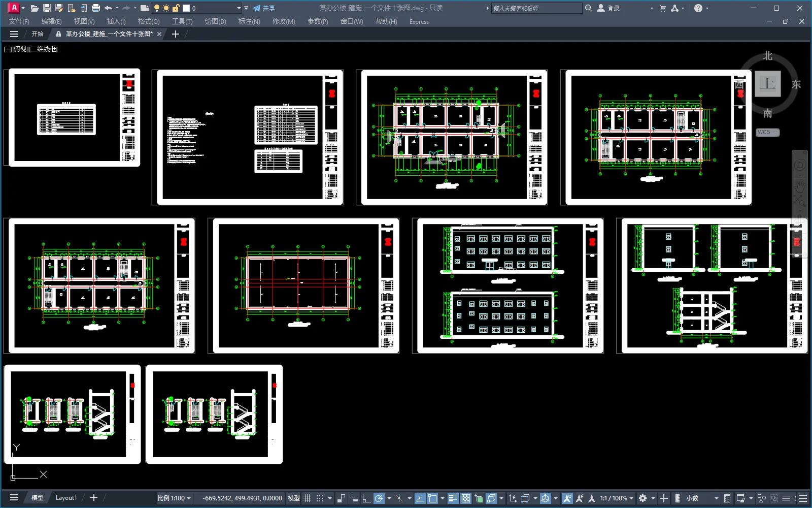Click layer 0 white color swatch
Viewport: 812px width, 508px height.
(x=186, y=8)
